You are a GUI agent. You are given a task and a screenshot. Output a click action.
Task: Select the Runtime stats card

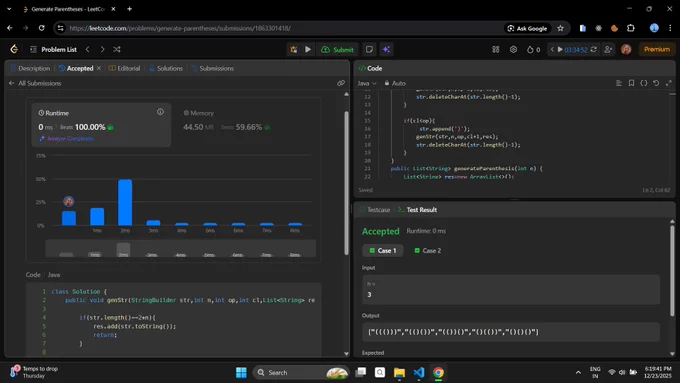point(101,125)
